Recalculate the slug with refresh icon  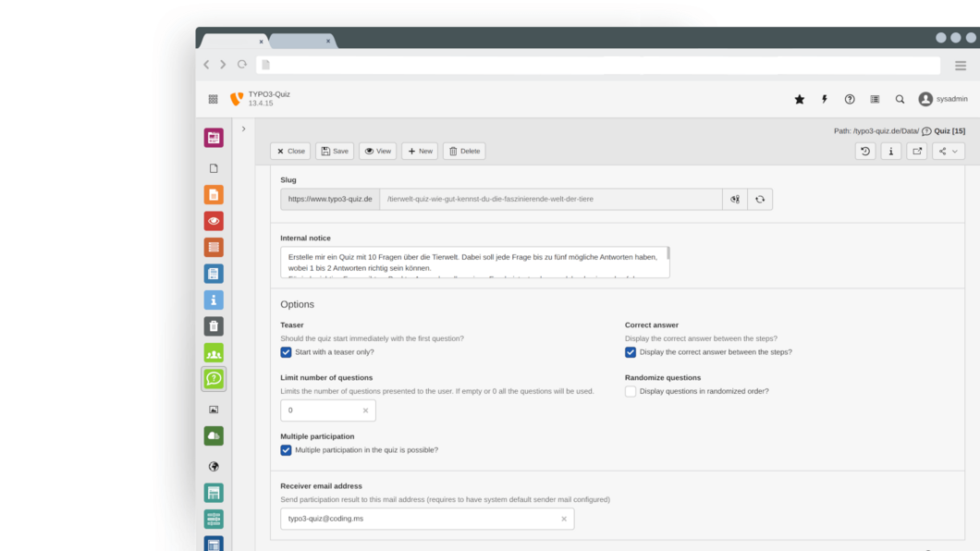[x=760, y=200]
